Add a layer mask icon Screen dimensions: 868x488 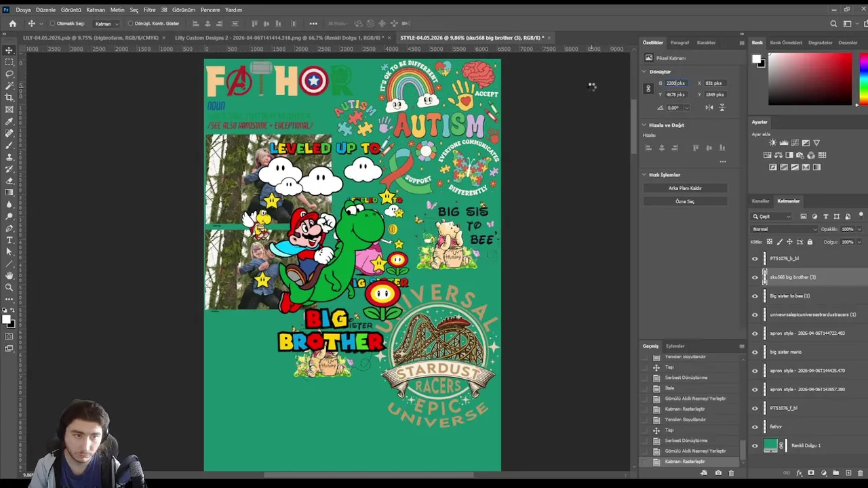(x=811, y=473)
